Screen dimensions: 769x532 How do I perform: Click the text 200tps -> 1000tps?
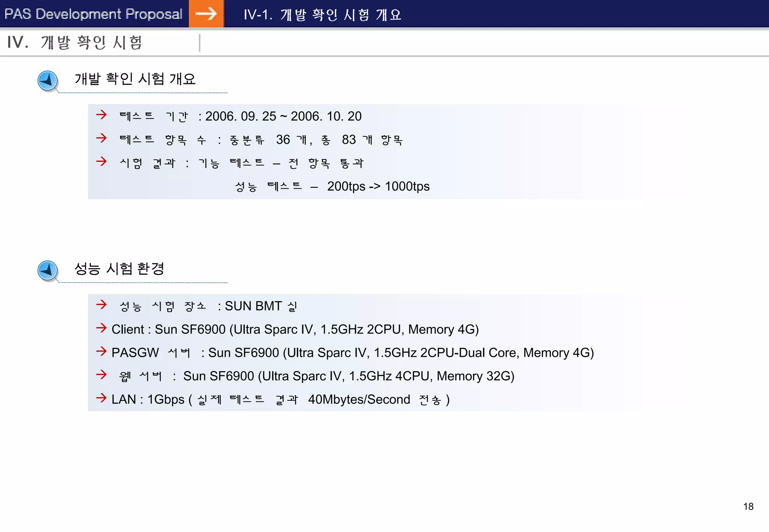tap(378, 186)
